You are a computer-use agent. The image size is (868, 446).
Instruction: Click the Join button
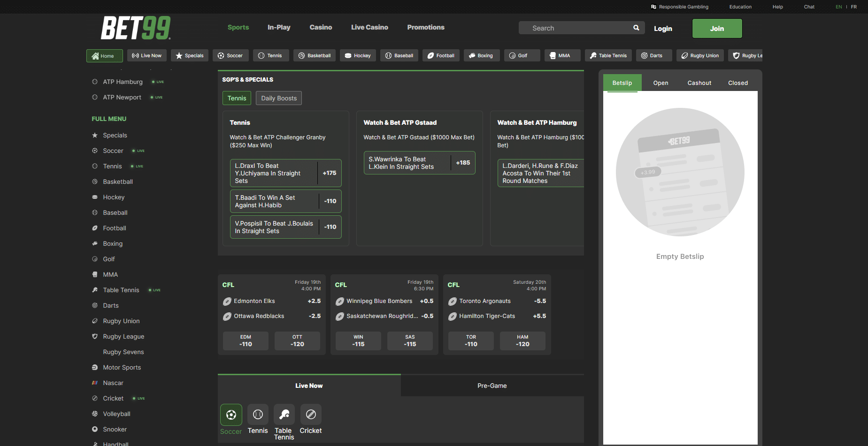[x=717, y=28]
